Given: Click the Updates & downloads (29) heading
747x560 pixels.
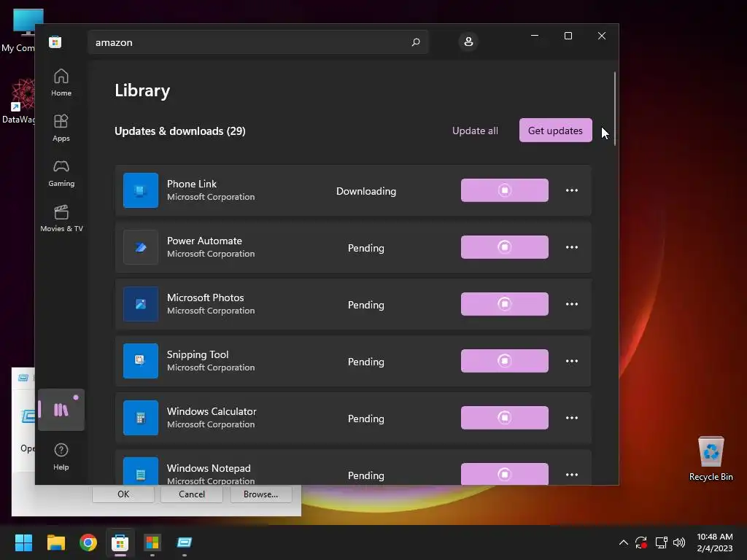Looking at the screenshot, I should click(x=180, y=131).
